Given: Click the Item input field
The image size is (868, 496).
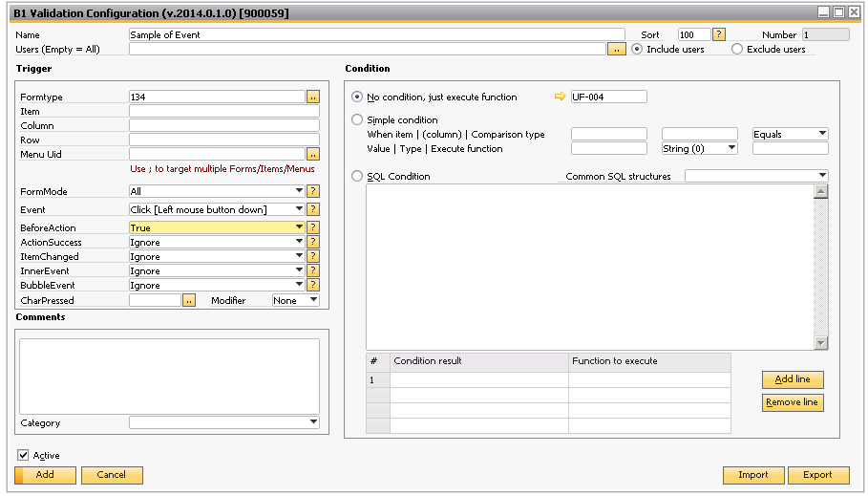Looking at the screenshot, I should click(224, 111).
